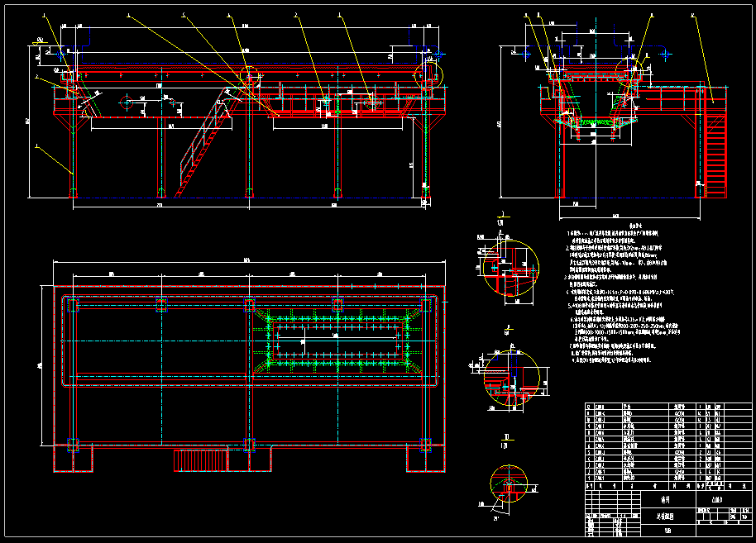The image size is (756, 543).
Task: Click the top-left column base in plan view
Action: click(72, 306)
